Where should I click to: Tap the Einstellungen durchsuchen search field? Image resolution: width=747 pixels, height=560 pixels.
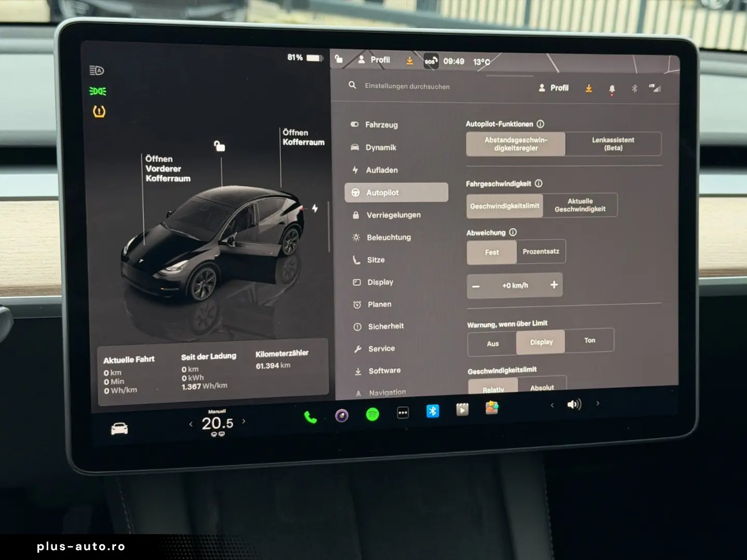click(x=407, y=86)
